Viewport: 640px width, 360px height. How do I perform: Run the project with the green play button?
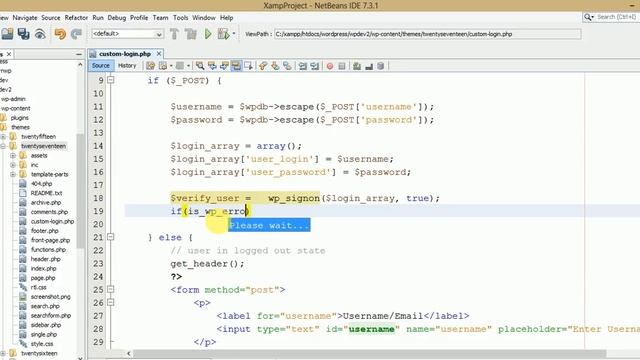coord(208,34)
